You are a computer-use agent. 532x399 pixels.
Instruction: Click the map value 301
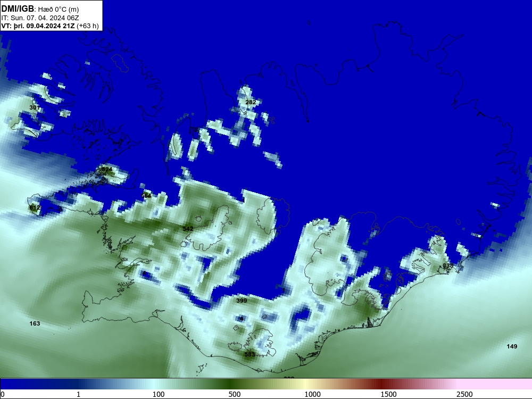click(x=34, y=107)
